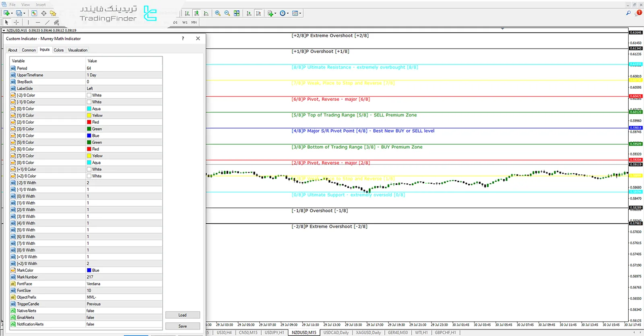Switch to the Colors tab
Viewport: 644px width, 336px height.
click(x=59, y=50)
